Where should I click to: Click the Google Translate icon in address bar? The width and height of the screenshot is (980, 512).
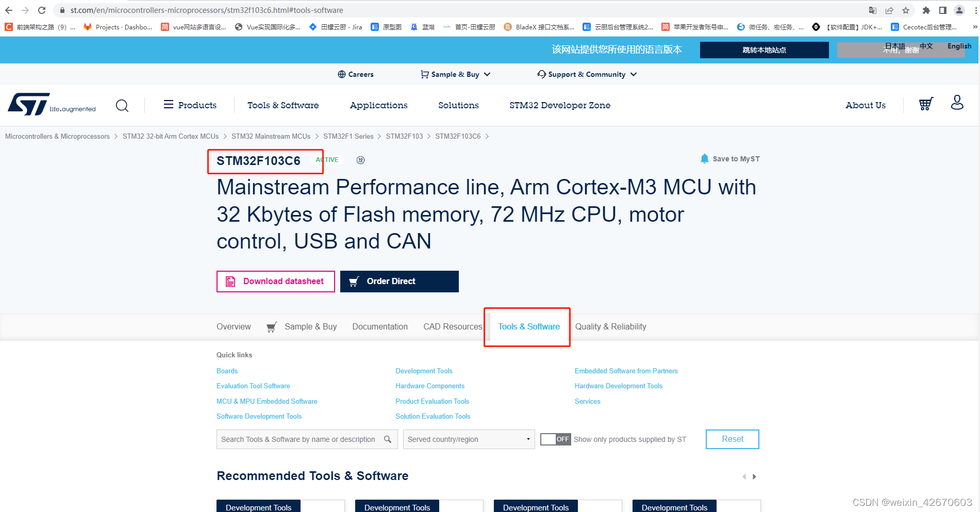coord(873,10)
